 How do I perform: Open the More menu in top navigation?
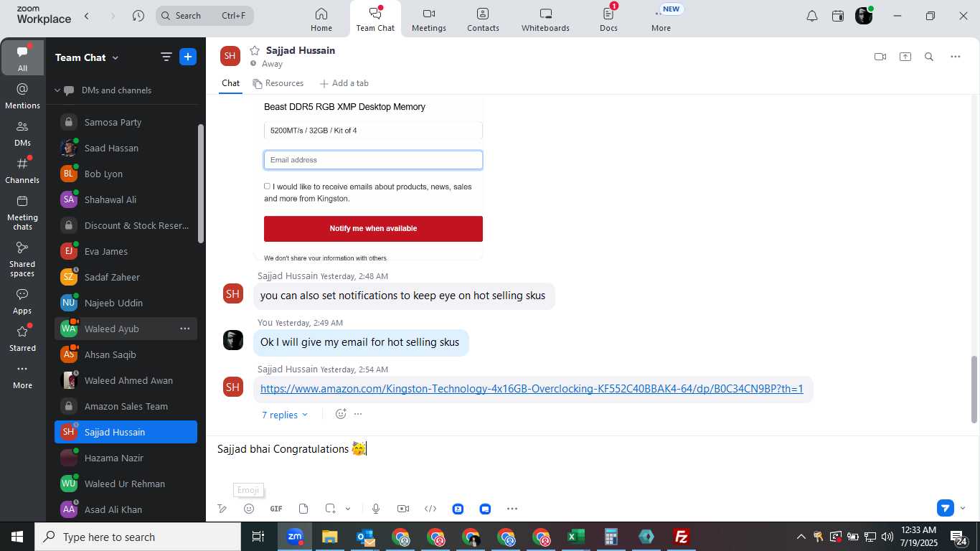tap(661, 19)
